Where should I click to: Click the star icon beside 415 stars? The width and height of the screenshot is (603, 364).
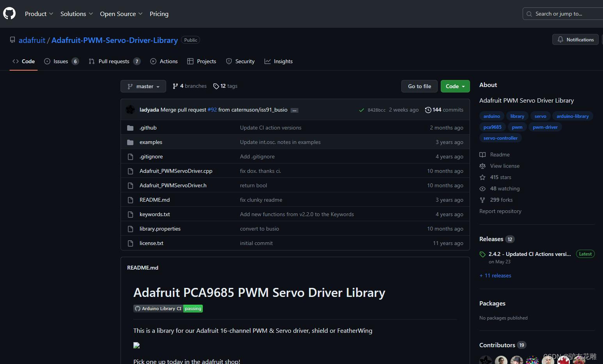482,177
